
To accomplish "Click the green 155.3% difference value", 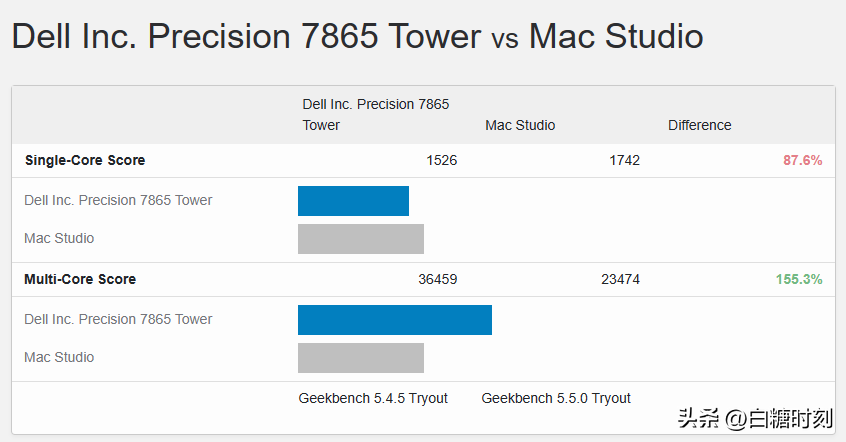I will click(x=799, y=279).
